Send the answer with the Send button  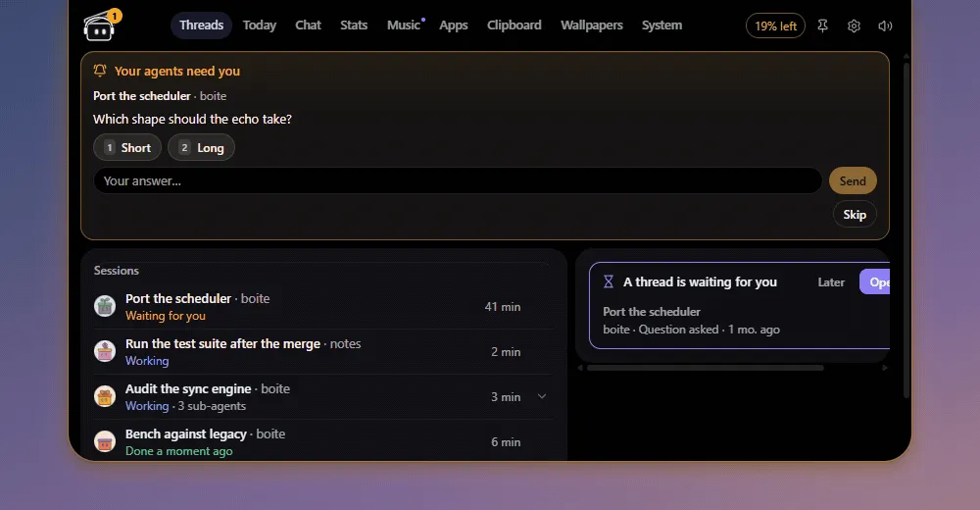click(x=853, y=180)
